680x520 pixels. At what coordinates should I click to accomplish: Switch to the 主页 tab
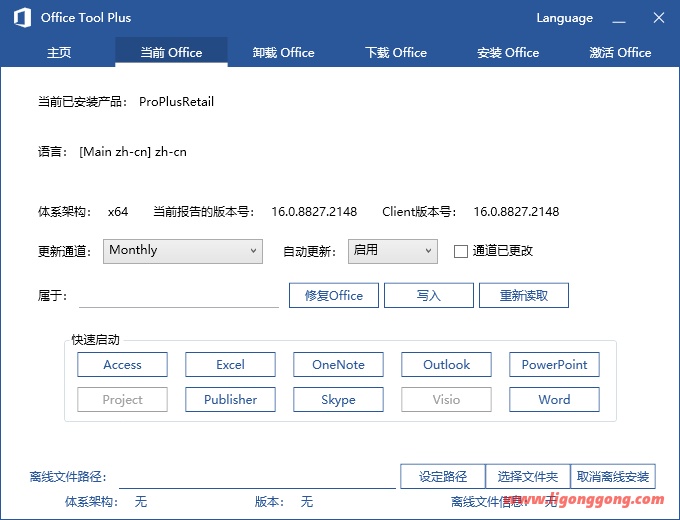[x=59, y=52]
